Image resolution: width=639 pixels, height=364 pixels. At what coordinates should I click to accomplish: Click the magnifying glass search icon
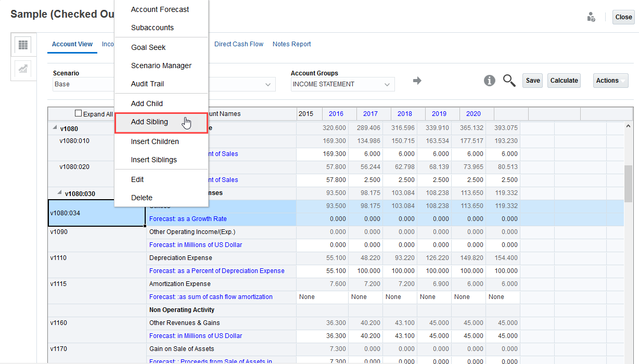pos(509,81)
